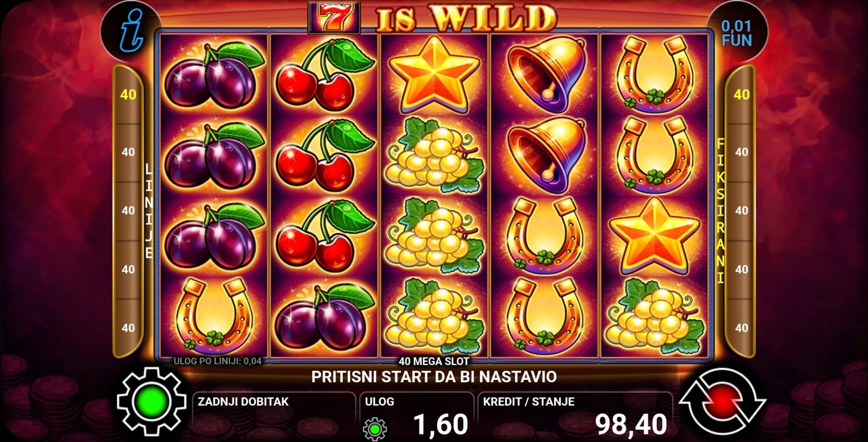
Task: Click the red spin start button
Action: tap(723, 402)
